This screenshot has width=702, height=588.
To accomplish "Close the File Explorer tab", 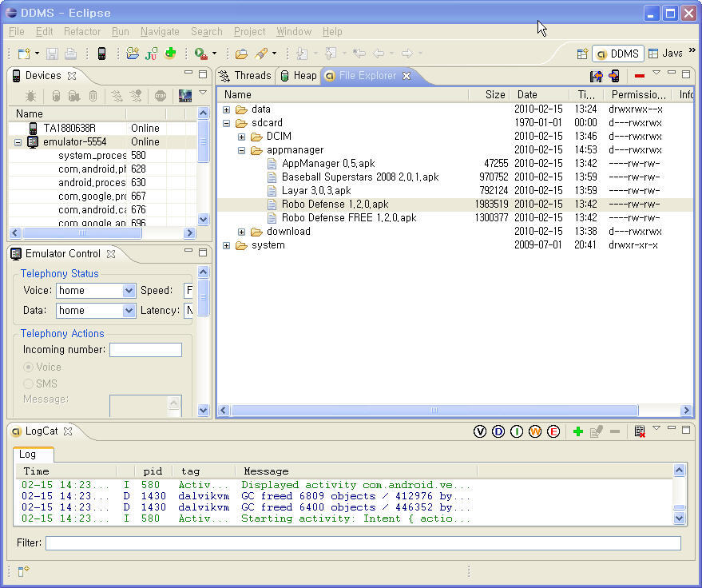I will click(x=407, y=76).
